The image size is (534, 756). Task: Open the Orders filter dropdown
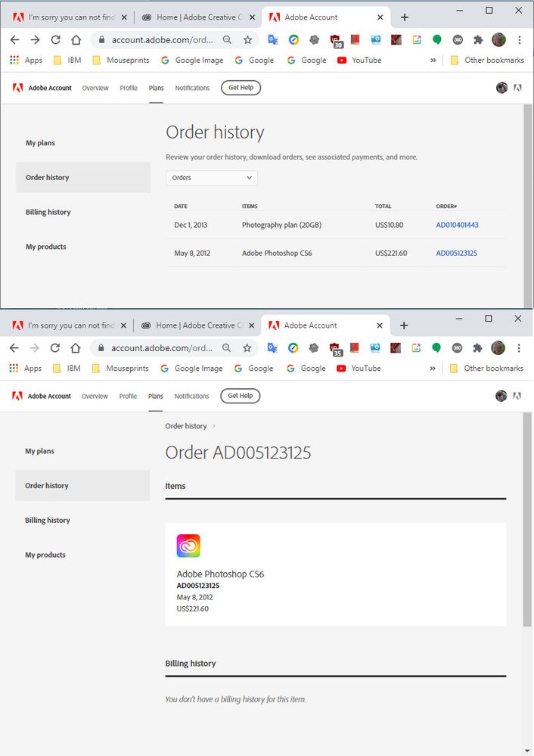coord(212,178)
